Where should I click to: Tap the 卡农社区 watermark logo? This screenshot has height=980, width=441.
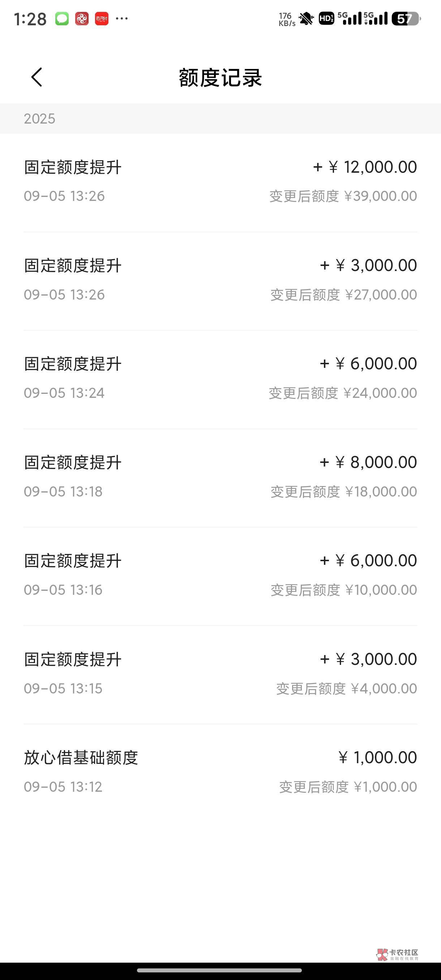click(x=397, y=954)
